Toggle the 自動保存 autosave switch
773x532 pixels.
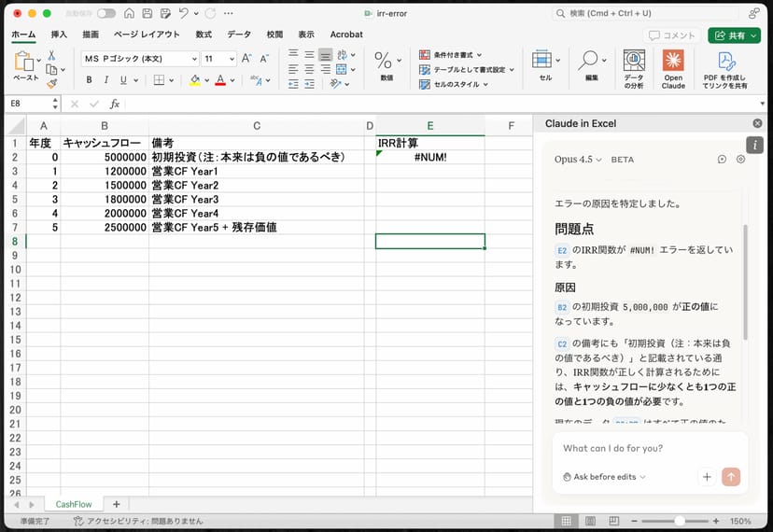click(106, 14)
